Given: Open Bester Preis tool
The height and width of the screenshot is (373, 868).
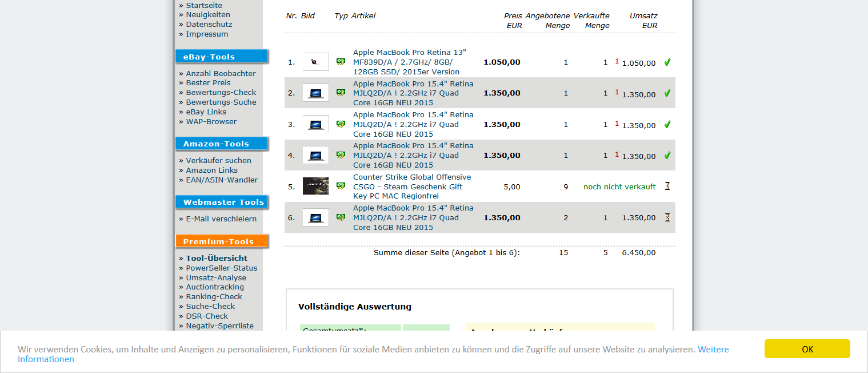Looking at the screenshot, I should click(x=208, y=83).
